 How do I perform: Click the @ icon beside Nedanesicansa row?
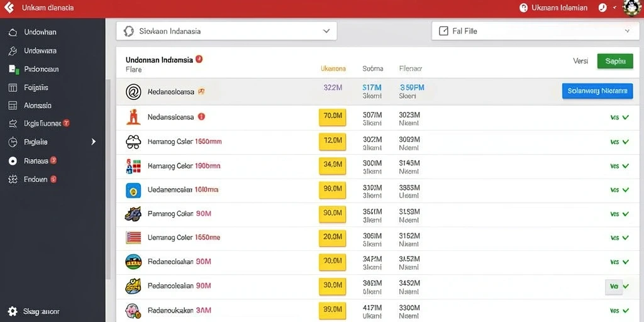(x=133, y=92)
